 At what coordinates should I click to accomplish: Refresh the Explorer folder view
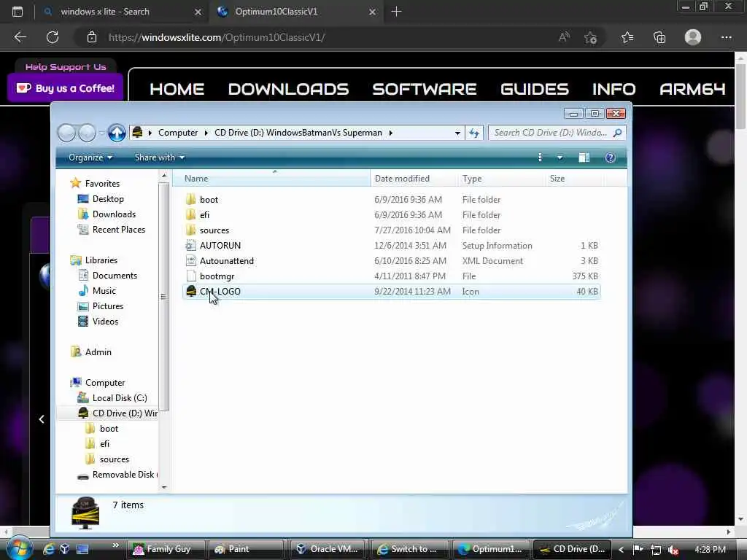click(474, 133)
